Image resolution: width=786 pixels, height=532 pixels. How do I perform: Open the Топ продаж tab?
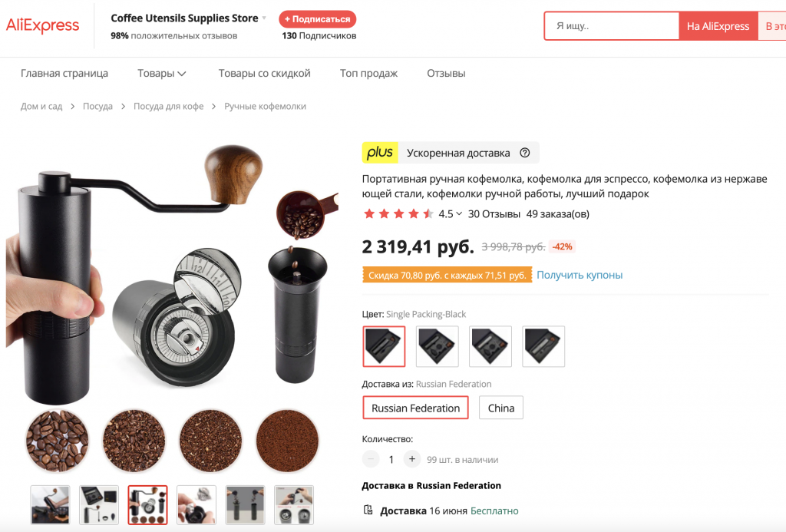pyautogui.click(x=368, y=73)
